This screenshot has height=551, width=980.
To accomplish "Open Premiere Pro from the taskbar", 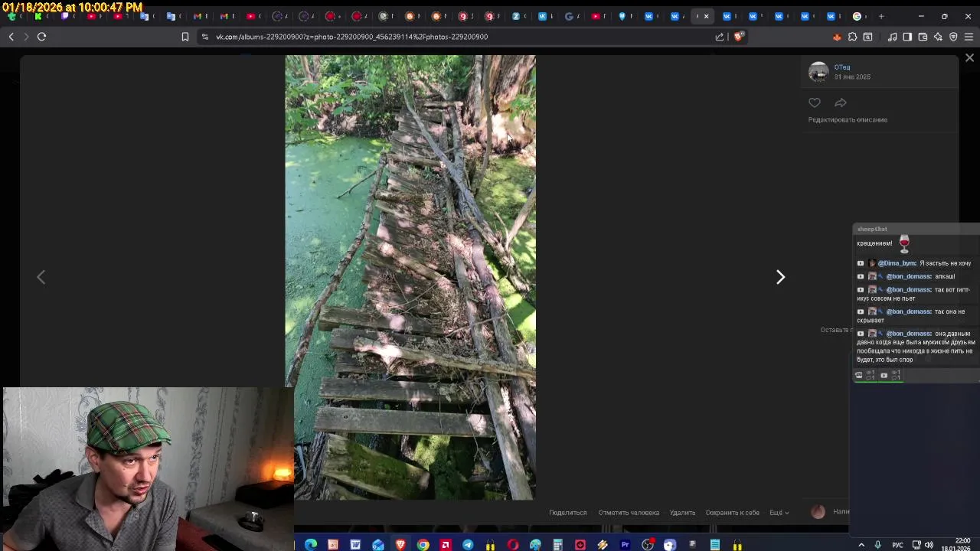I will pyautogui.click(x=626, y=545).
